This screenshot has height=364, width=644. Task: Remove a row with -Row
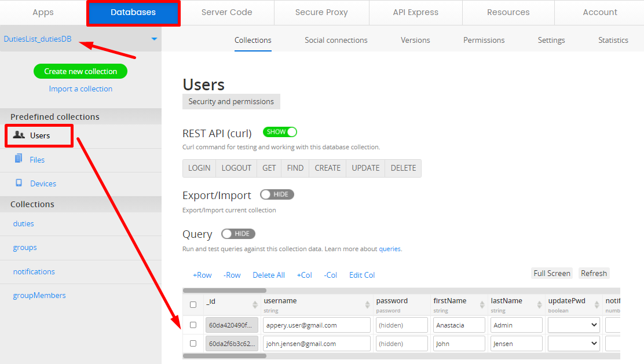pyautogui.click(x=232, y=275)
